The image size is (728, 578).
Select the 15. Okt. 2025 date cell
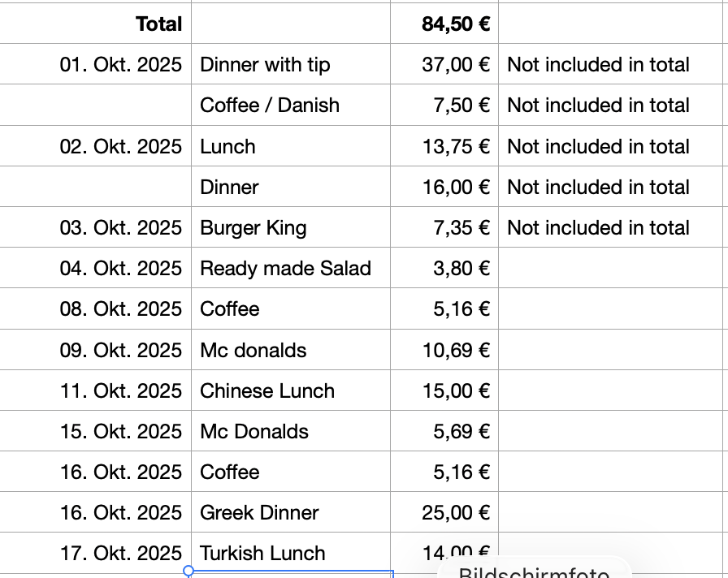click(x=120, y=431)
